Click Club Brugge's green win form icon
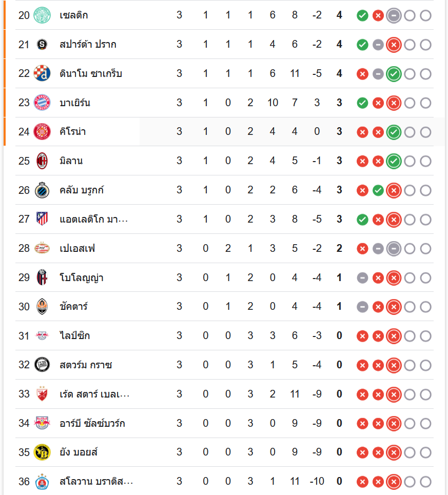448x495 pixels. pos(378,190)
